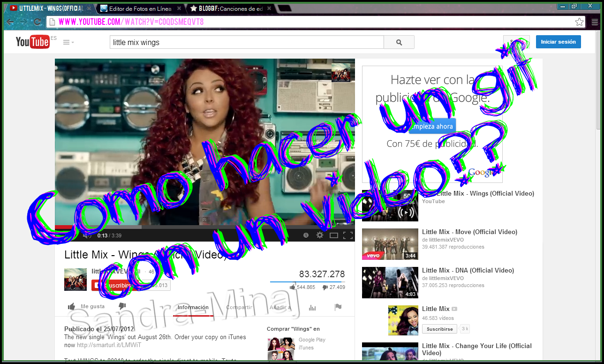Report the video with the flag icon
Viewport: 604px width, 364px height.
pos(338,307)
